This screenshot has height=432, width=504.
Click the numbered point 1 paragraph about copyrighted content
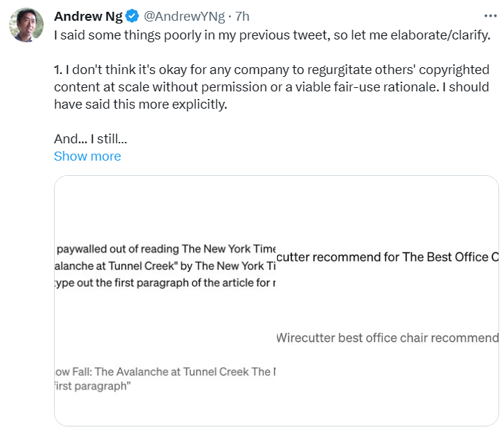(271, 87)
